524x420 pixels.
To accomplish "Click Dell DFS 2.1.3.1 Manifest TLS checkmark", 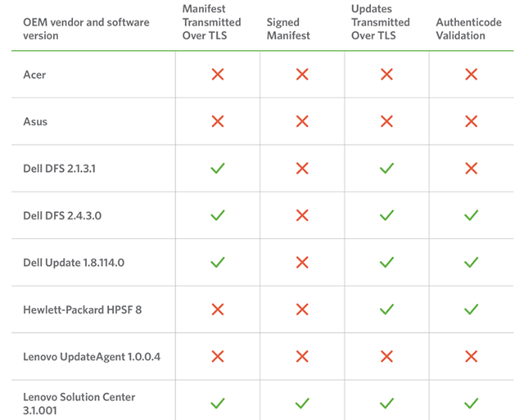I will tap(218, 168).
